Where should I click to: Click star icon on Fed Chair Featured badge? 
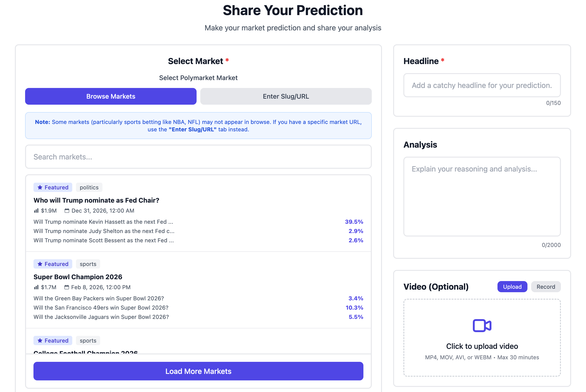[x=40, y=188]
